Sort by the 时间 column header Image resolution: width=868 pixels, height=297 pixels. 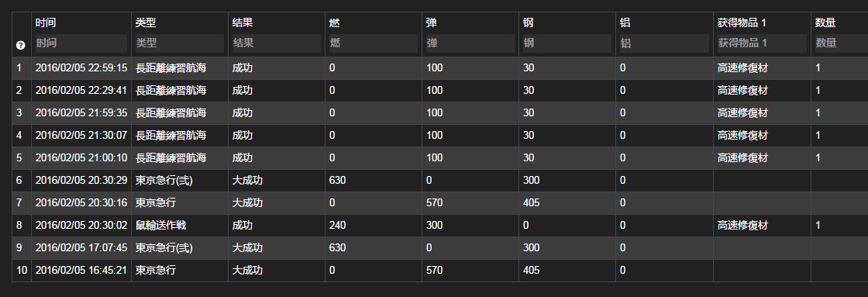pyautogui.click(x=46, y=23)
